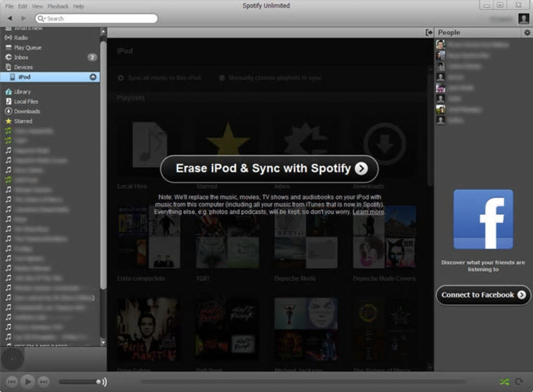Open the Daft Punk playlist cover
This screenshot has height=392, width=533.
coord(227,329)
